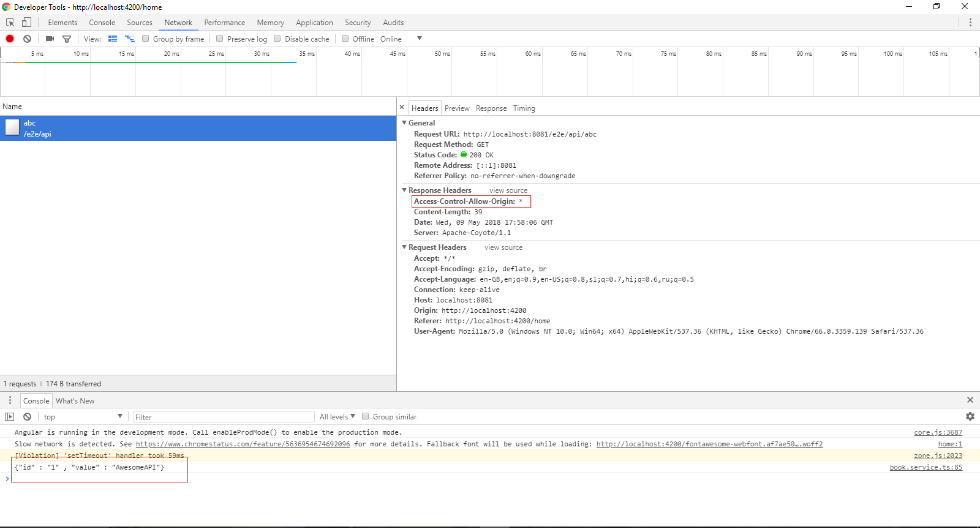
Task: Toggle the network overview icon
Action: pyautogui.click(x=129, y=39)
